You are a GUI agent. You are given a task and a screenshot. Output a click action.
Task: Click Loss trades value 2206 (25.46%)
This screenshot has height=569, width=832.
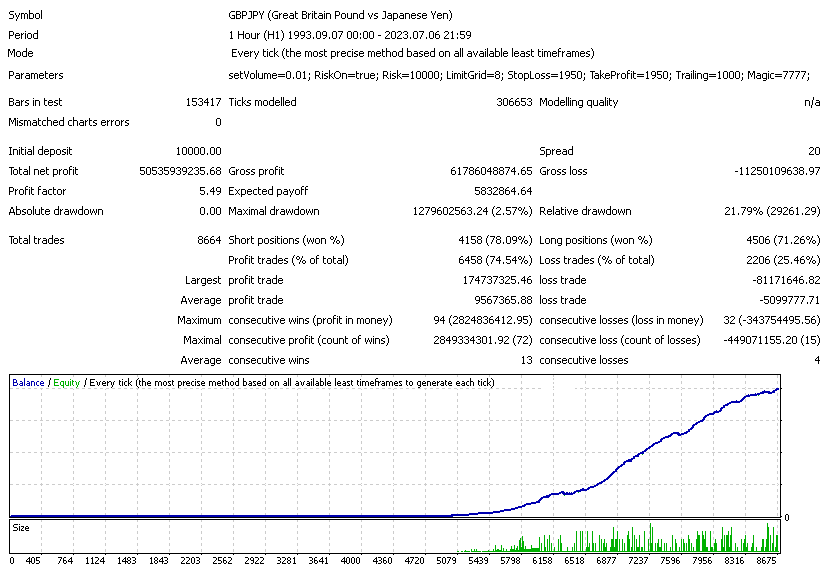pos(783,260)
